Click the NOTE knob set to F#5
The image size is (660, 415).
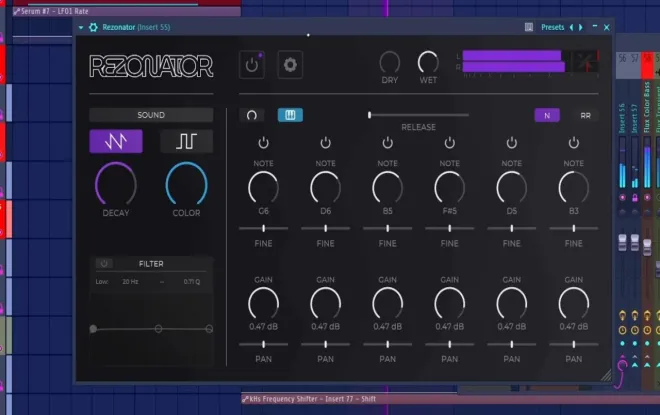[x=450, y=187]
